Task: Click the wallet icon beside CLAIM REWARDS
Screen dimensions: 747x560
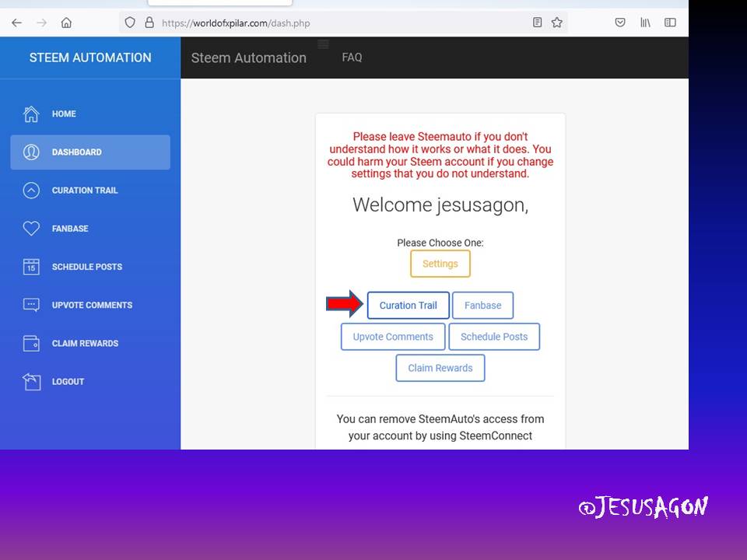Action: click(x=31, y=343)
